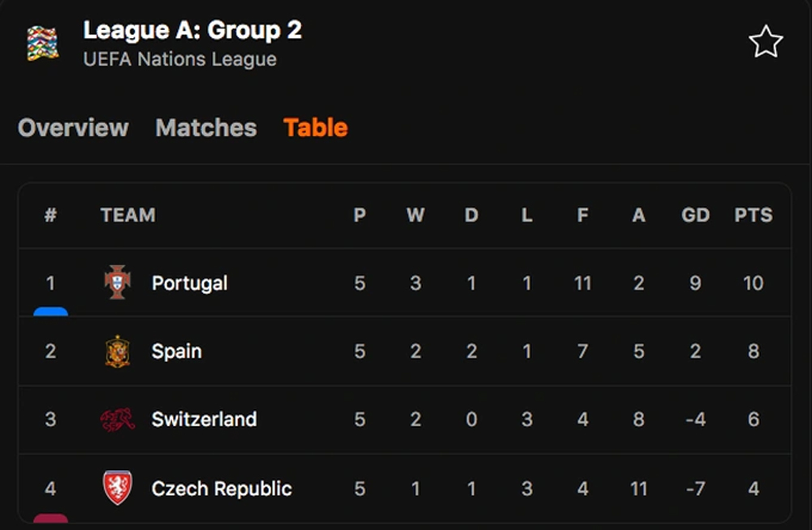Click the Spain team crest
The width and height of the screenshot is (812, 530).
(118, 351)
